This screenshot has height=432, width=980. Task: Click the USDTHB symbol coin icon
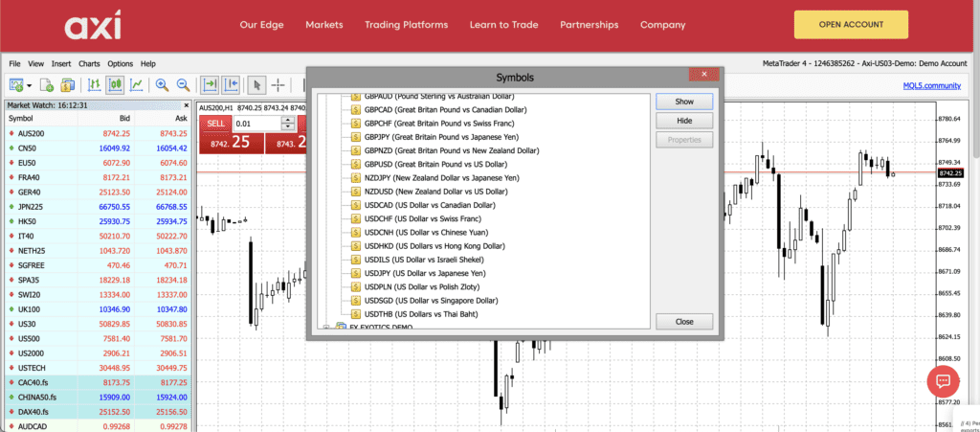point(356,314)
